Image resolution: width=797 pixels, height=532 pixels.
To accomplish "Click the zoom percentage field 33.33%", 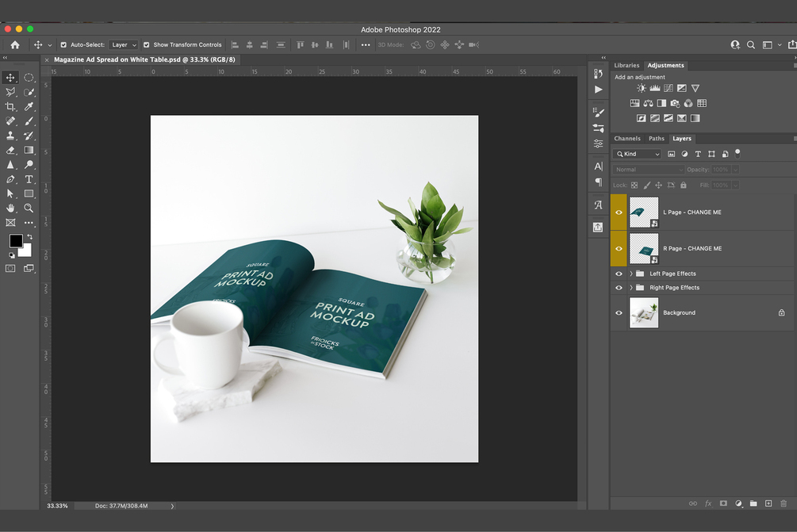I will (x=57, y=506).
